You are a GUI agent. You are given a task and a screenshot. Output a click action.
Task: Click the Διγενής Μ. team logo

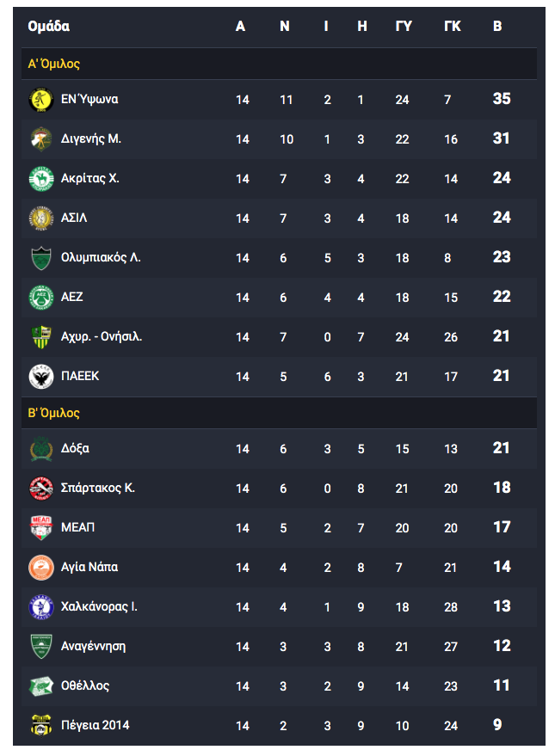pos(41,138)
